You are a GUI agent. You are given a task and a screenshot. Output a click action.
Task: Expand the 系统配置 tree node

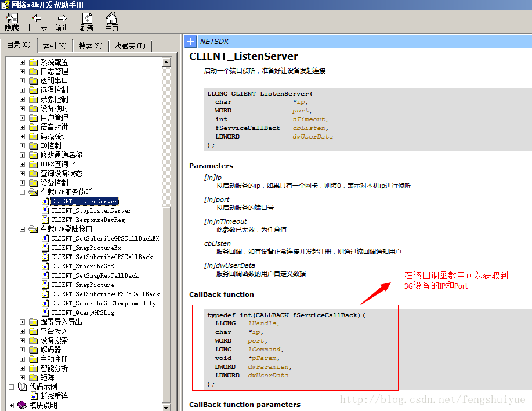22,63
